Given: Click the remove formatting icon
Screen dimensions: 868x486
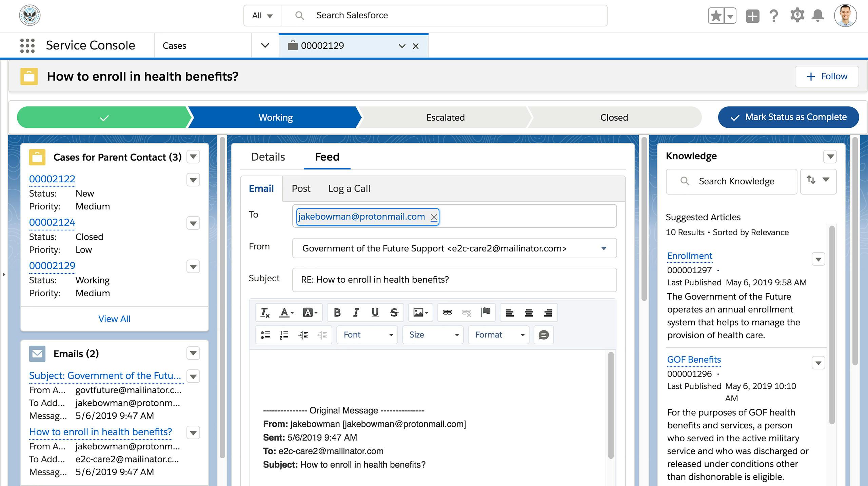Looking at the screenshot, I should pos(264,312).
